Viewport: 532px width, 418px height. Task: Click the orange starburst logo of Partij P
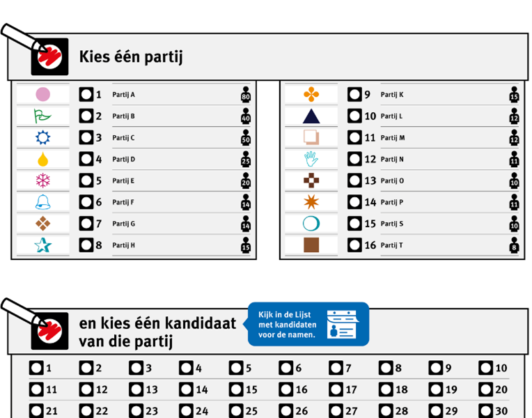[x=311, y=203]
